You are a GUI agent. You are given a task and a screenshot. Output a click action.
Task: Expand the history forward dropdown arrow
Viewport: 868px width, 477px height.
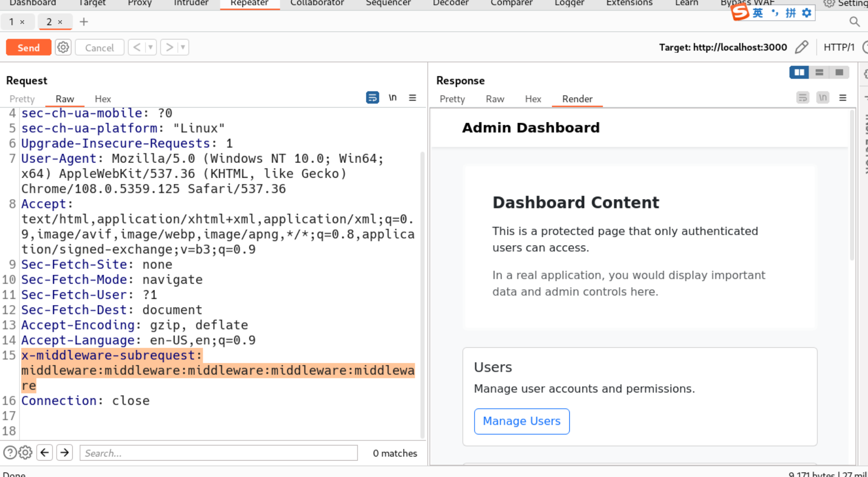(x=183, y=48)
